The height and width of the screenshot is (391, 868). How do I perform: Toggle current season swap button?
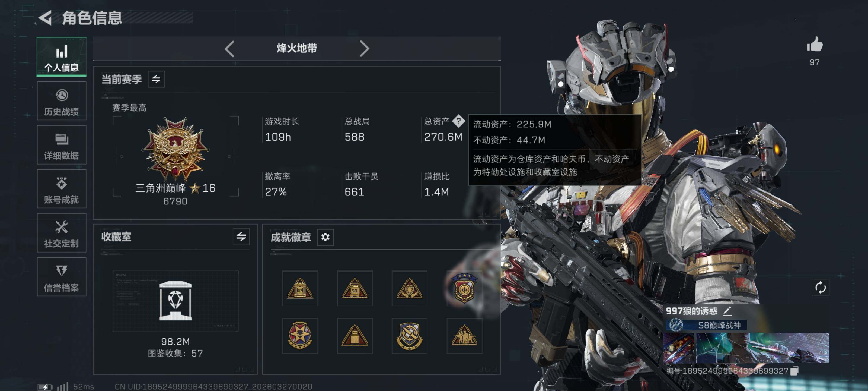coord(156,79)
